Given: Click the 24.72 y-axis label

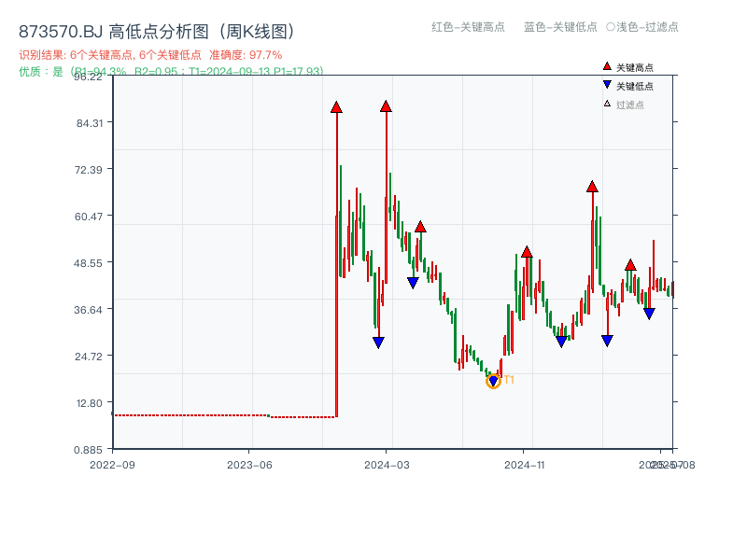Looking at the screenshot, I should pyautogui.click(x=89, y=357).
